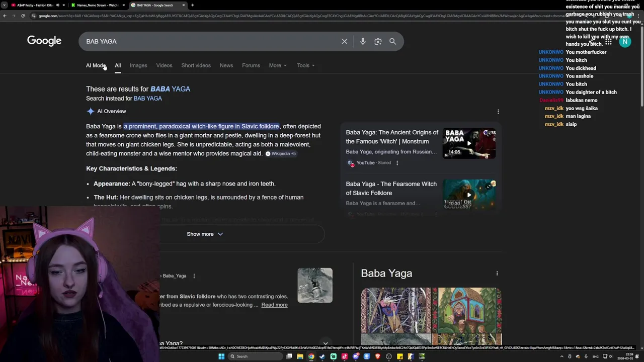
Task: Expand the More search filters dropdown
Action: 278,65
